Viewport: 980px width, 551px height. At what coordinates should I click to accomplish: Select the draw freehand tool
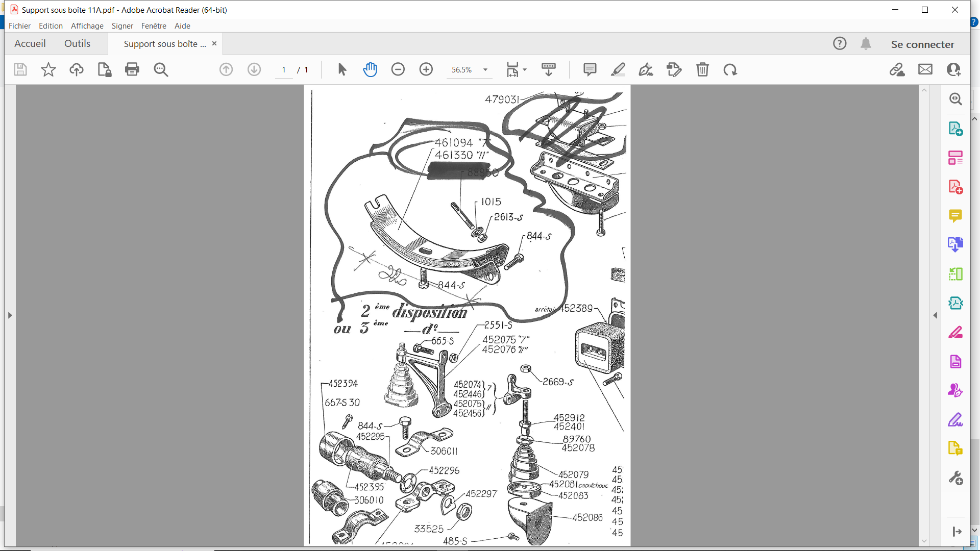click(646, 69)
